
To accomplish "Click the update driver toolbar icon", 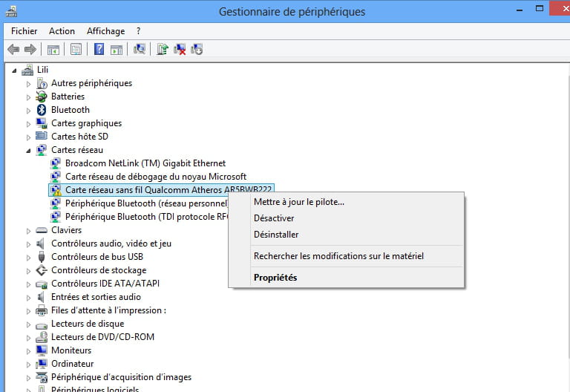I will 163,49.
